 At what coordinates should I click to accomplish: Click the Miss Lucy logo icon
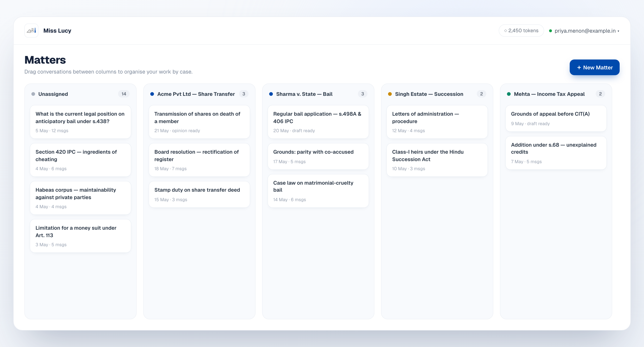point(31,31)
